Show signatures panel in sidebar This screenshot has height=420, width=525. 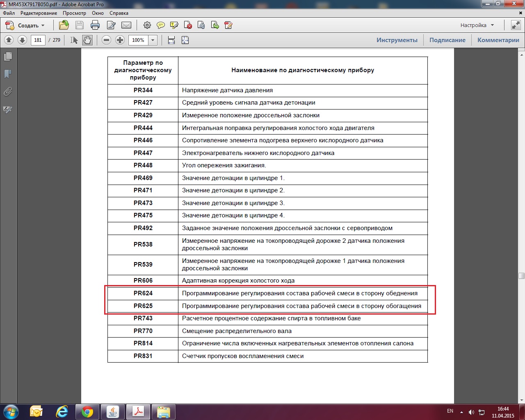pyautogui.click(x=8, y=110)
